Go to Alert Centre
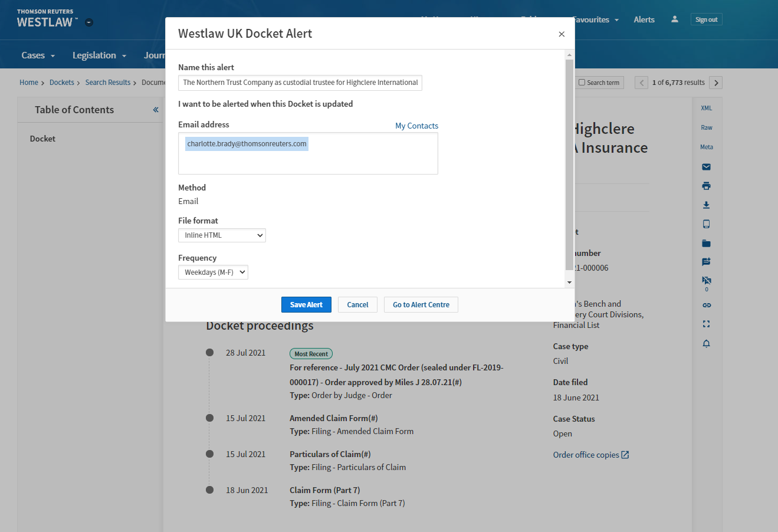 coord(421,304)
